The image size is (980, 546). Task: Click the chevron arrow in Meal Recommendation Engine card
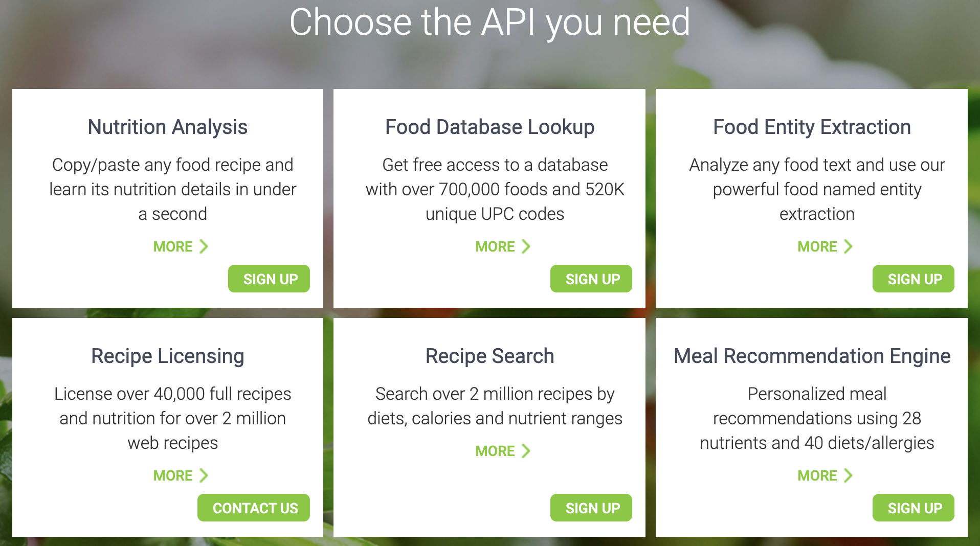[x=848, y=475]
